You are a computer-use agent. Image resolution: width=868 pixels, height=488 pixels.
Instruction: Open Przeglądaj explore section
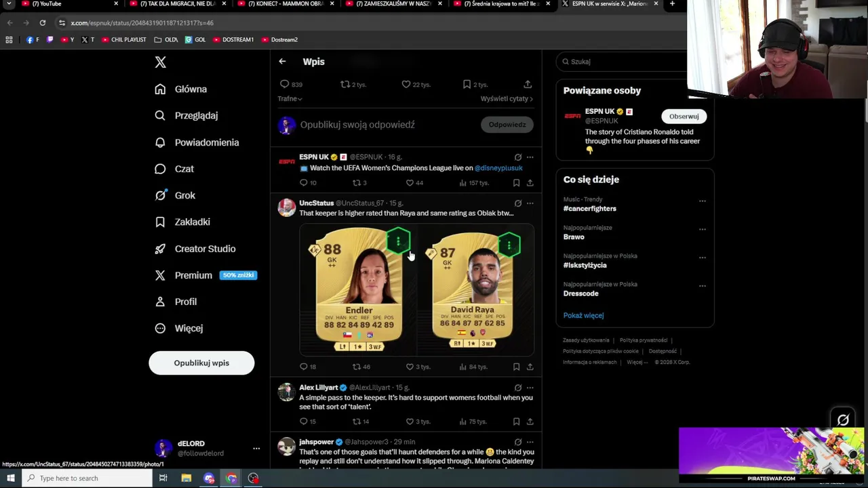tap(186, 115)
